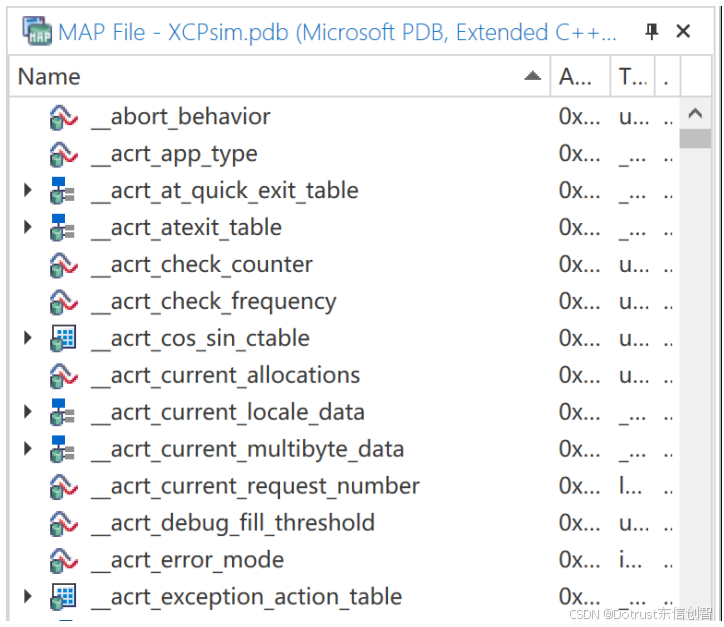Image resolution: width=724 pixels, height=627 pixels.
Task: Expand the __acrt_atexit_table node
Action: click(x=28, y=227)
